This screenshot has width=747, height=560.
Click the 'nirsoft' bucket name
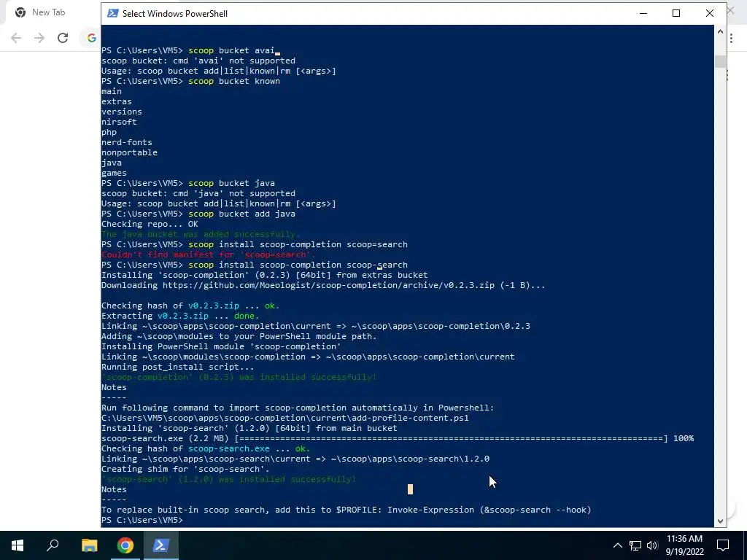coord(119,122)
